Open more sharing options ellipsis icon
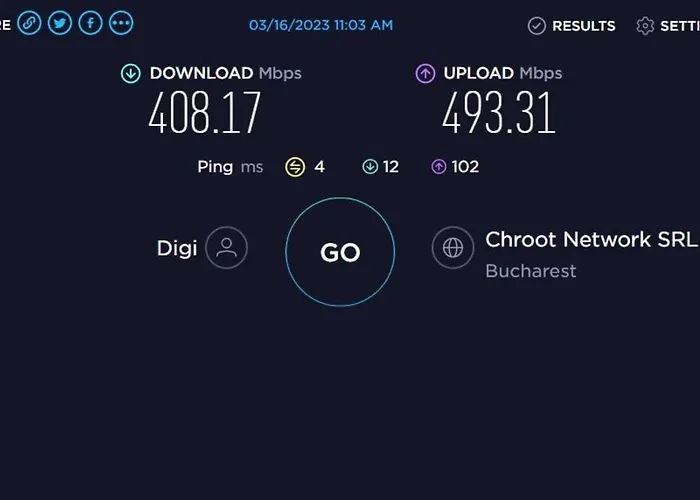700x500 pixels. 121,23
